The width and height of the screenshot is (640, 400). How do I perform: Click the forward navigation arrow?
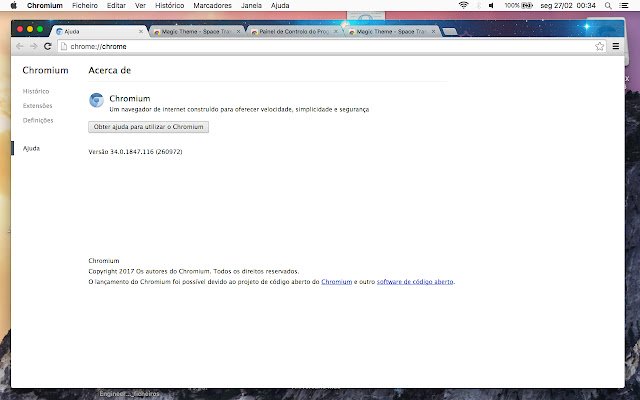point(33,46)
